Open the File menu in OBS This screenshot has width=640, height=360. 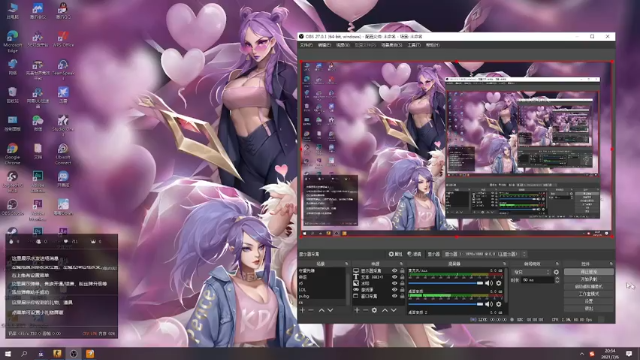pyautogui.click(x=306, y=45)
